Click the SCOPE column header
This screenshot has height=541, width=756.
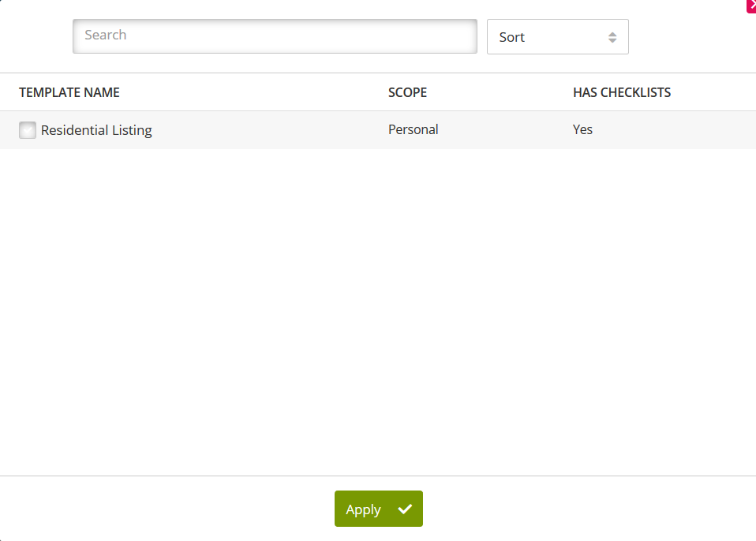pos(407,92)
